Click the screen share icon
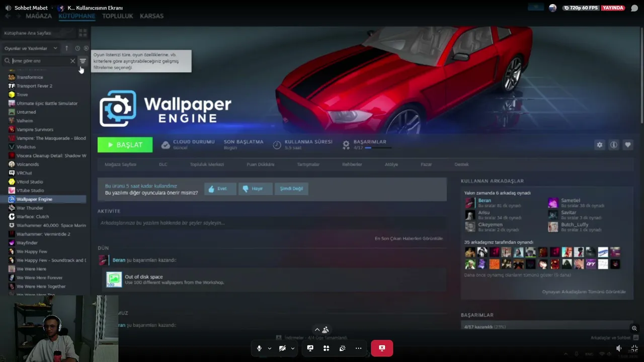The width and height of the screenshot is (644, 362). [310, 348]
